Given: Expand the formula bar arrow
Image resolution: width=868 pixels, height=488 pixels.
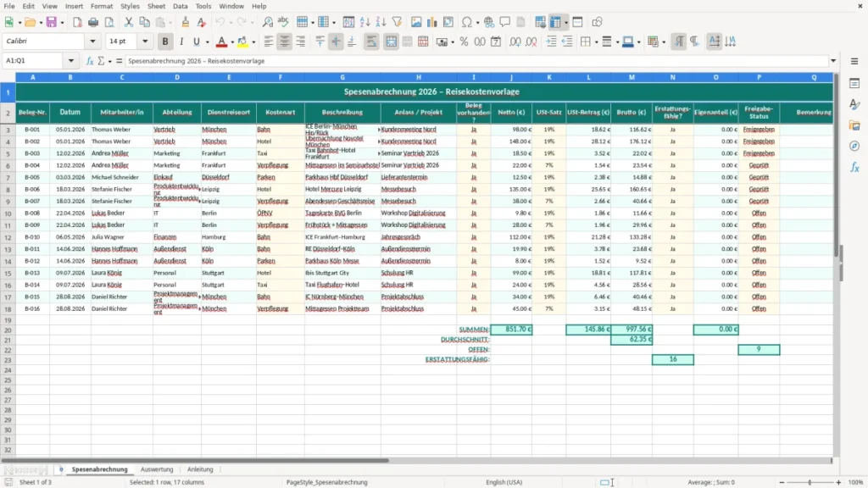Looking at the screenshot, I should tap(833, 61).
